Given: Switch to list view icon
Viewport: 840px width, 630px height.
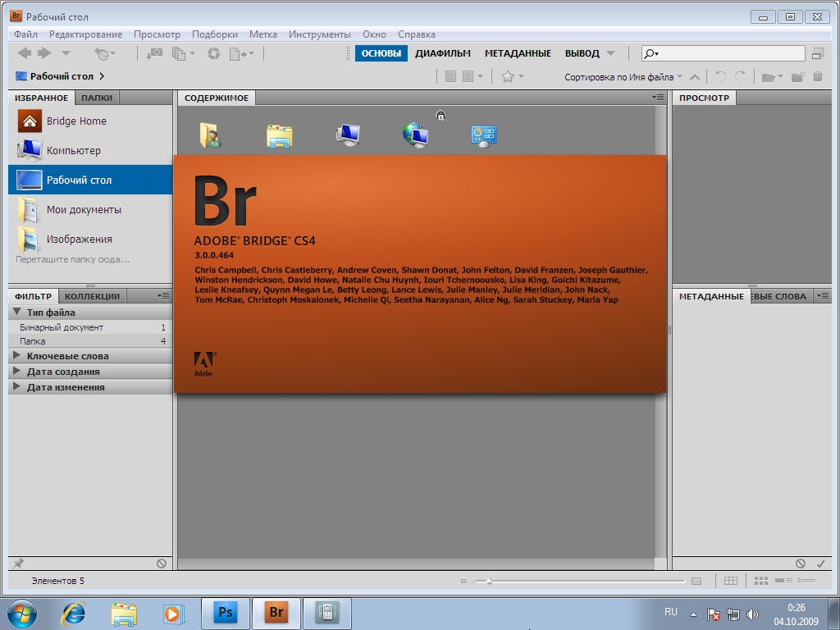Looking at the screenshot, I should click(x=806, y=581).
